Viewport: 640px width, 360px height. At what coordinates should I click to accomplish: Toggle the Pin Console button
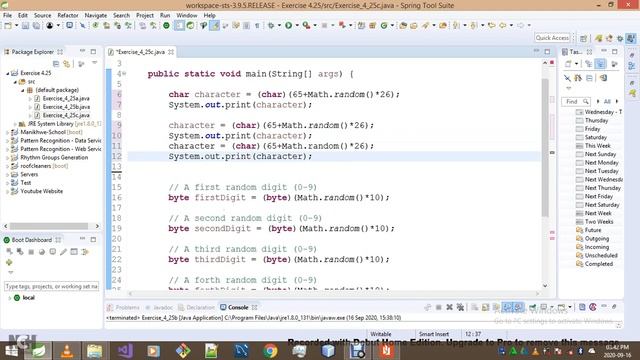pos(533,307)
